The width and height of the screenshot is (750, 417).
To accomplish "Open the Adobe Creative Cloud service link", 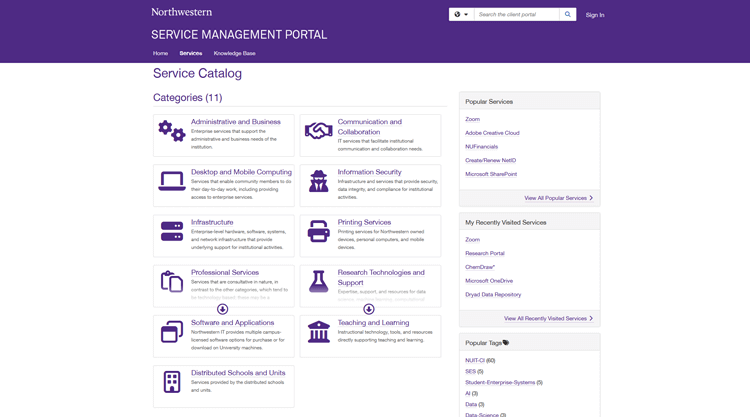I will (492, 133).
